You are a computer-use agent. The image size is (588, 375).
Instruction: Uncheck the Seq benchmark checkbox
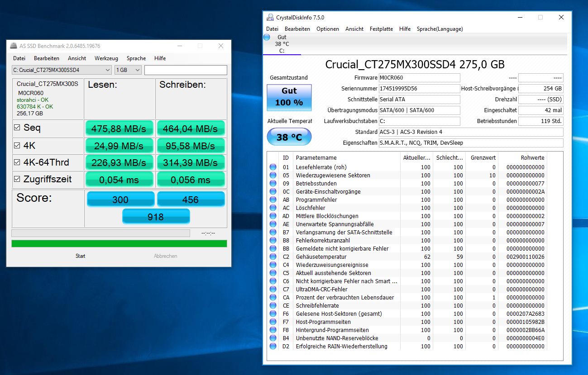click(x=17, y=128)
